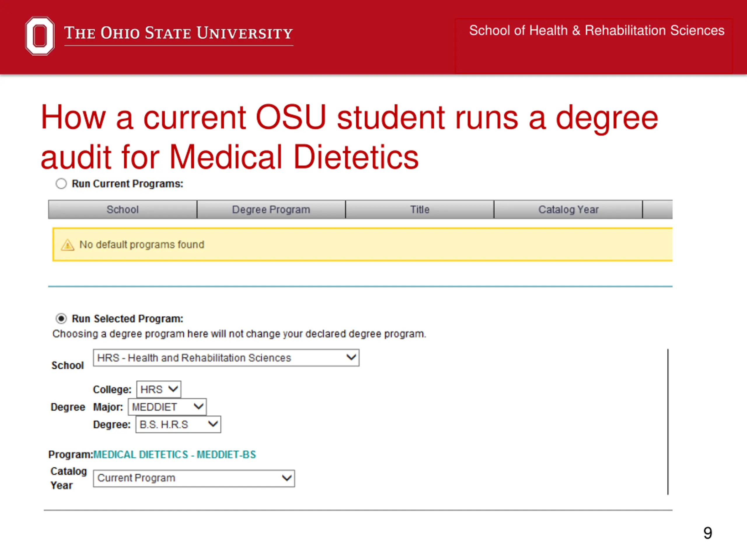This screenshot has width=747, height=560.
Task: Click the College: label
Action: tap(112, 390)
